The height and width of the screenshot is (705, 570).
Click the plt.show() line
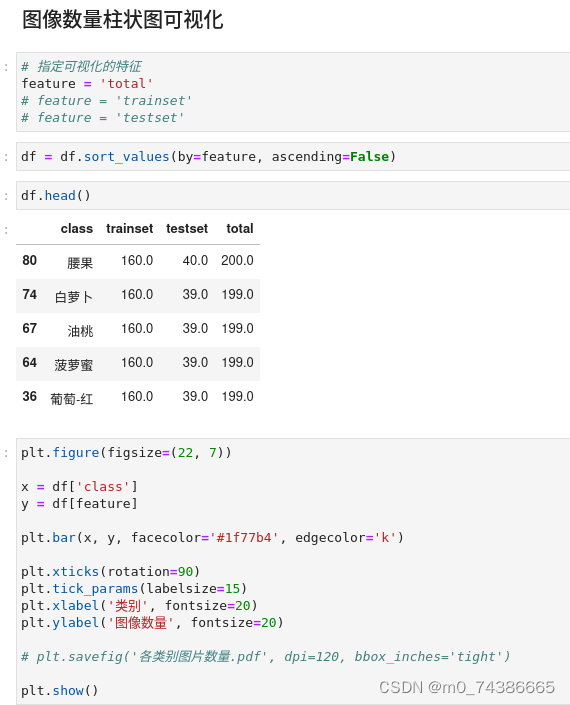pos(59,691)
